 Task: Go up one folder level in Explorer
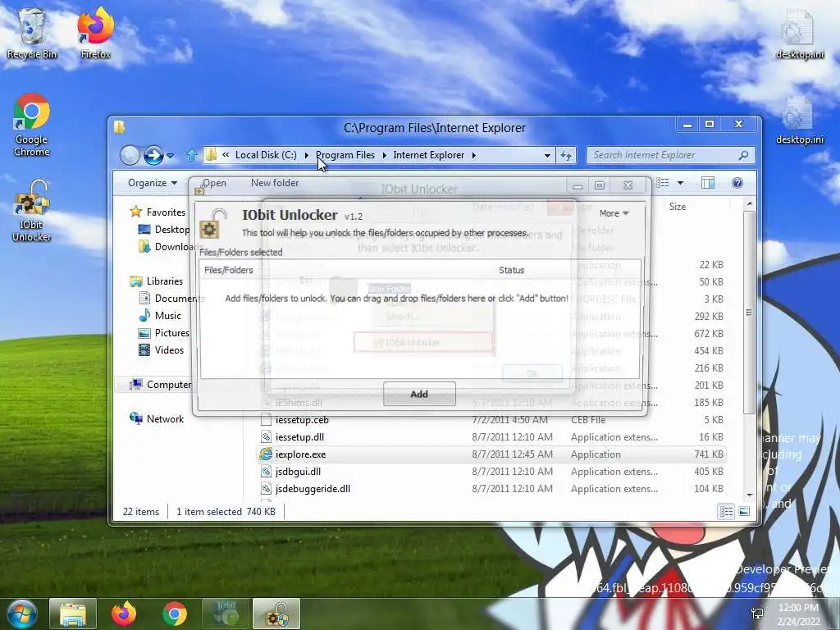[192, 155]
